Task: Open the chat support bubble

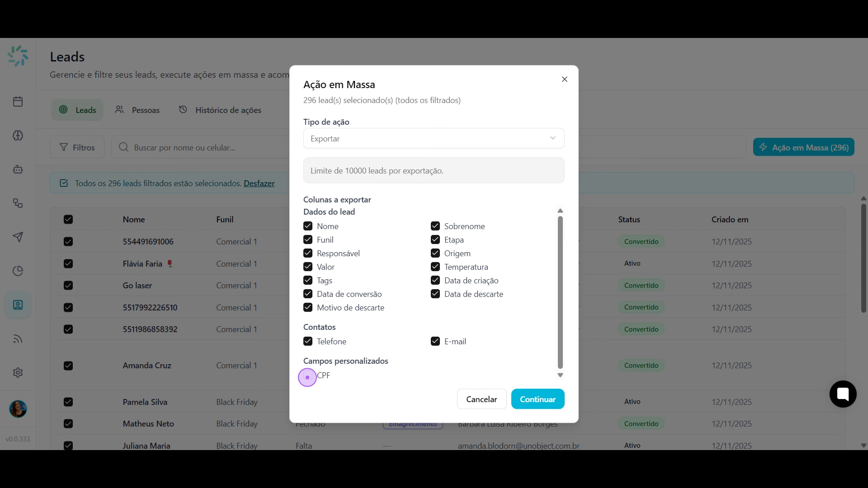Action: pyautogui.click(x=843, y=394)
